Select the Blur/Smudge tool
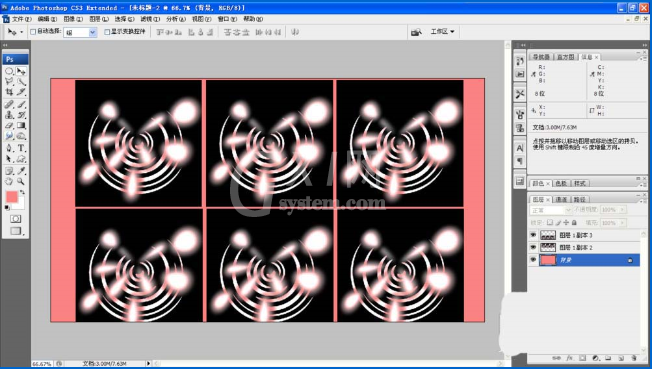The height and width of the screenshot is (369, 652). pyautogui.click(x=9, y=136)
